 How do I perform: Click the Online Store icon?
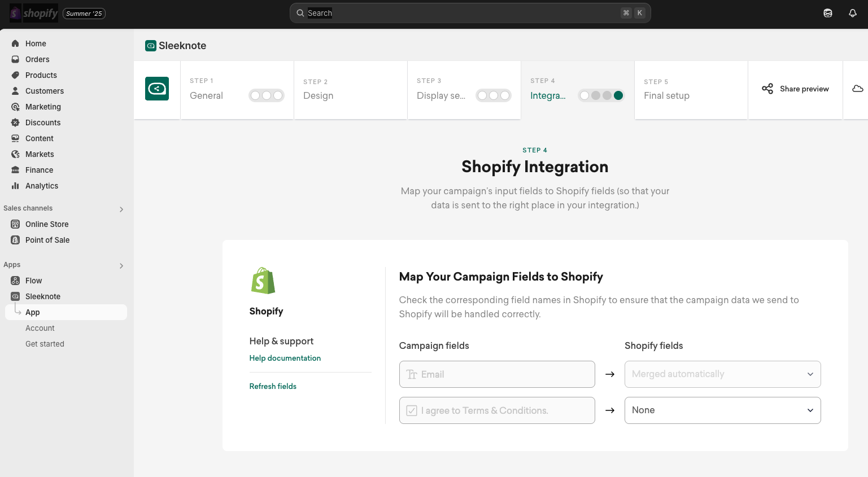pos(15,224)
